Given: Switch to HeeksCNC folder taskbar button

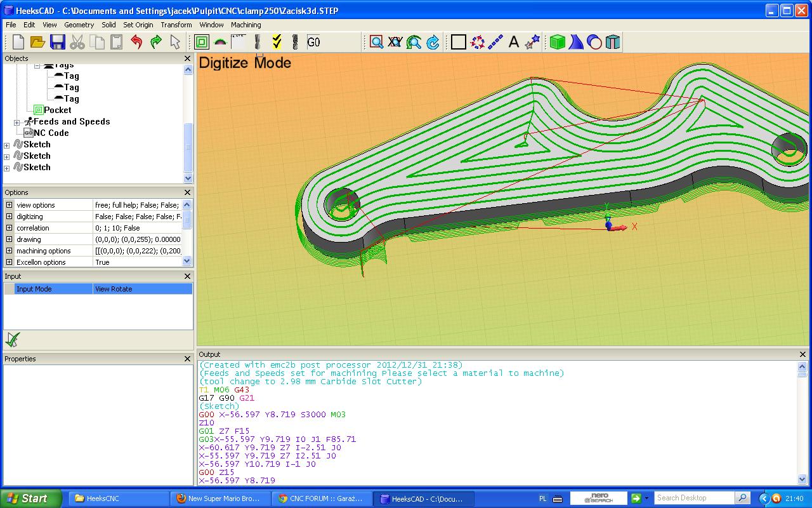Looking at the screenshot, I should pyautogui.click(x=118, y=498).
